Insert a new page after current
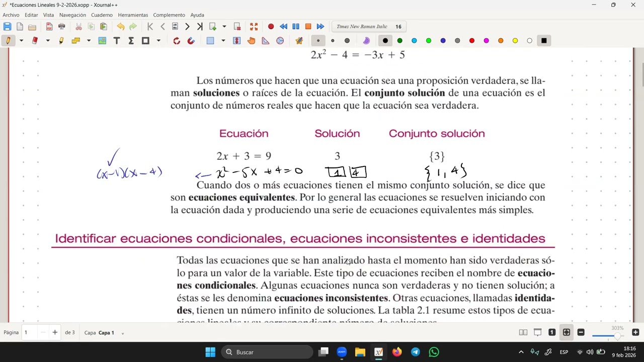The image size is (644, 362). [x=212, y=27]
